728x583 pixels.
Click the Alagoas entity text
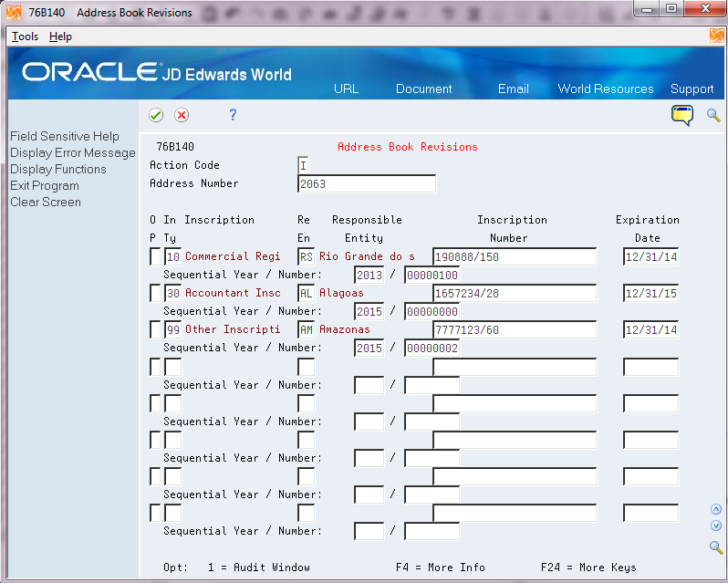pos(341,293)
